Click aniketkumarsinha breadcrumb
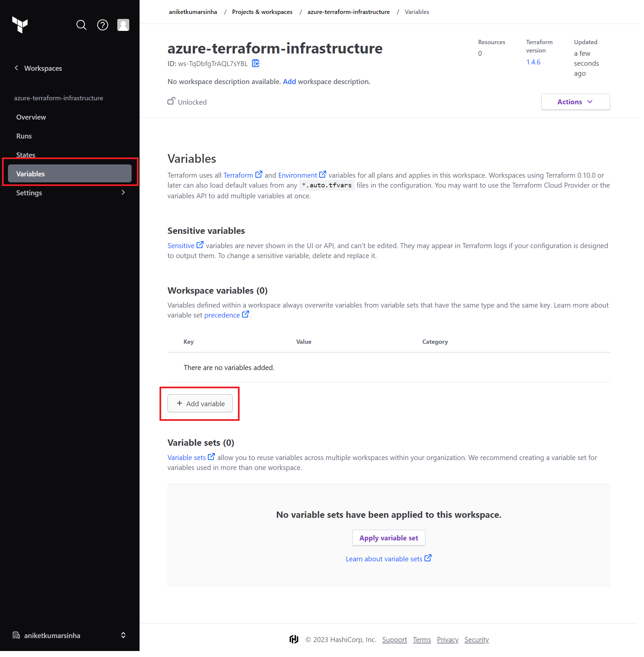Viewport: 644px width, 657px height. (193, 12)
